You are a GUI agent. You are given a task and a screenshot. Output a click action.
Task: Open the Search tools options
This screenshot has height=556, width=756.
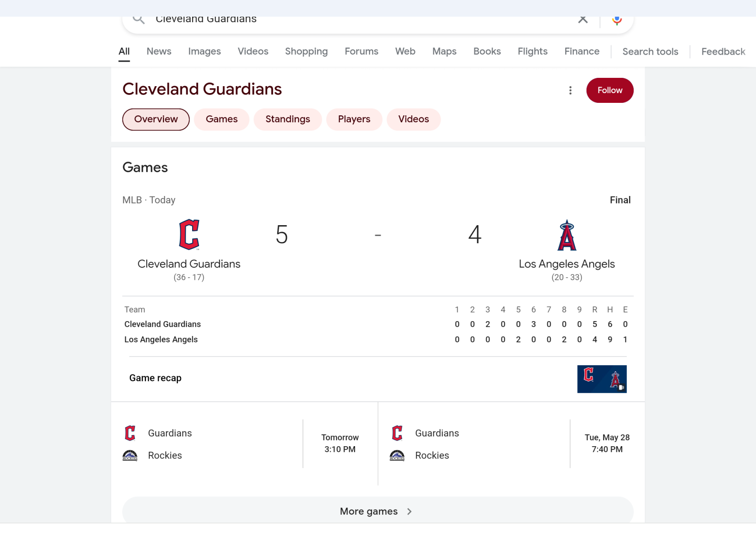pyautogui.click(x=650, y=51)
